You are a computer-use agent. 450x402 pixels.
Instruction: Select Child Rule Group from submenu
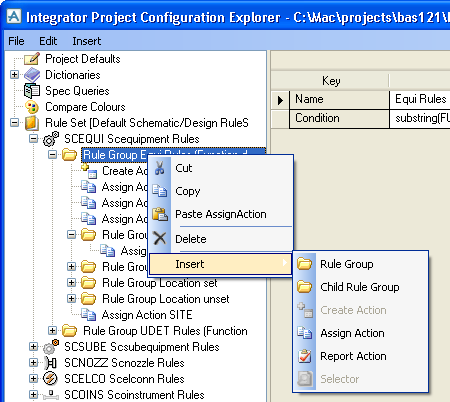click(x=360, y=287)
